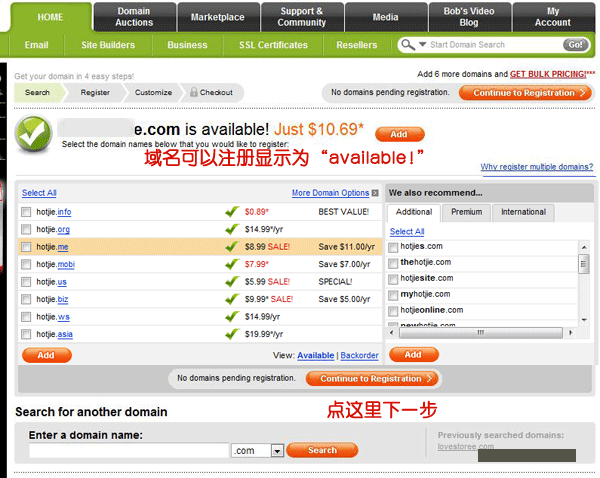This screenshot has height=478, width=600.
Task: Tick the hotjie.mobi checkbox
Action: tap(27, 264)
